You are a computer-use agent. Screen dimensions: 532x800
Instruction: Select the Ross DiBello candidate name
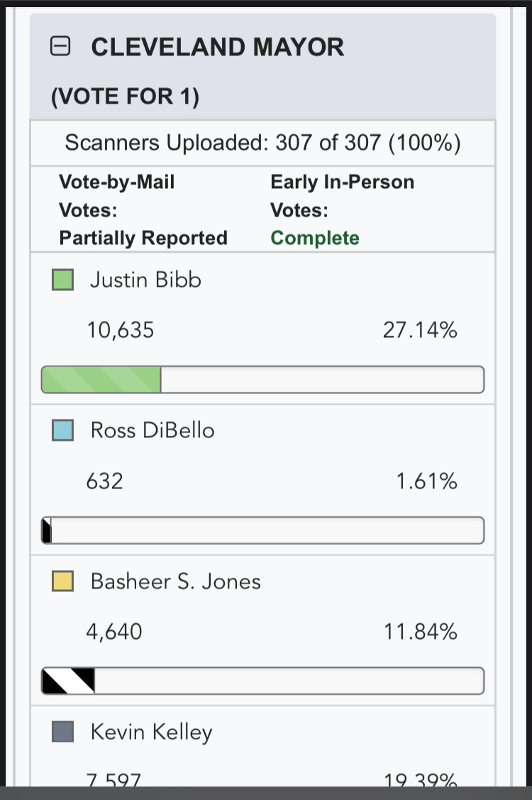pyautogui.click(x=153, y=431)
